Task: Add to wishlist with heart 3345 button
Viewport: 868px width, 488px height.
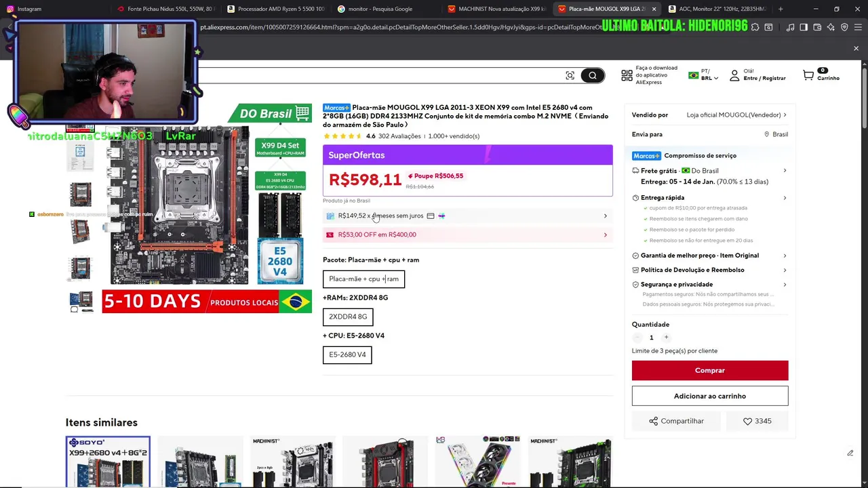Action: (x=757, y=421)
